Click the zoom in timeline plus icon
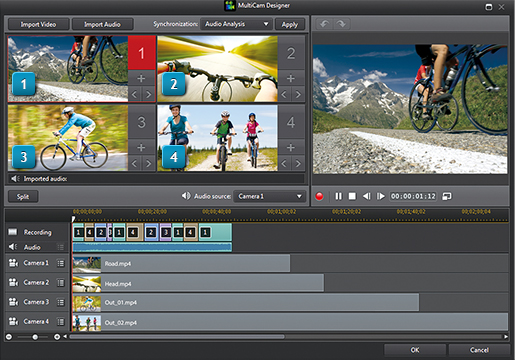 (x=57, y=337)
